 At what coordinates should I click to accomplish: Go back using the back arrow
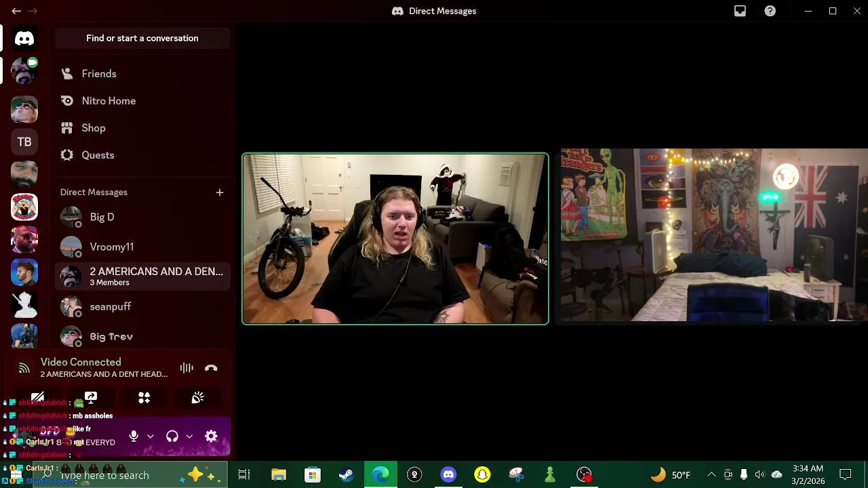(16, 11)
